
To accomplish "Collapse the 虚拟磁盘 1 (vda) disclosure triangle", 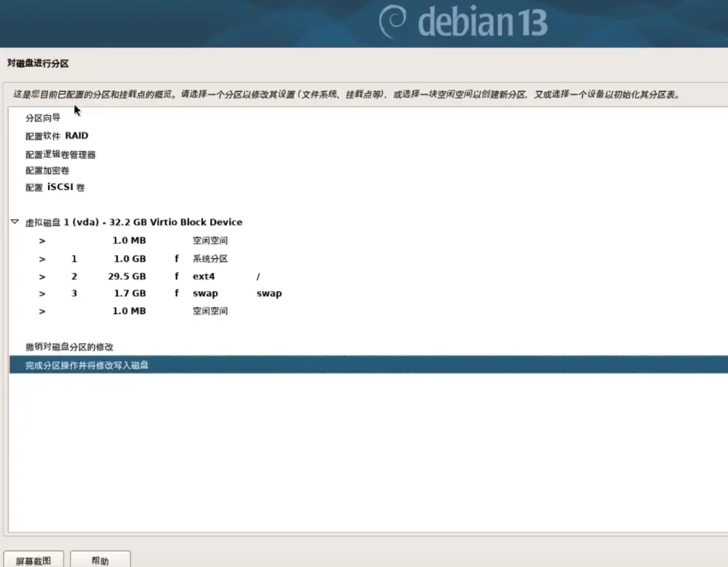I will (15, 222).
